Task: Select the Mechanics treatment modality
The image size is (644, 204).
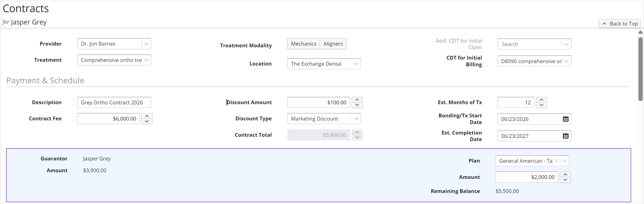Action: (304, 44)
